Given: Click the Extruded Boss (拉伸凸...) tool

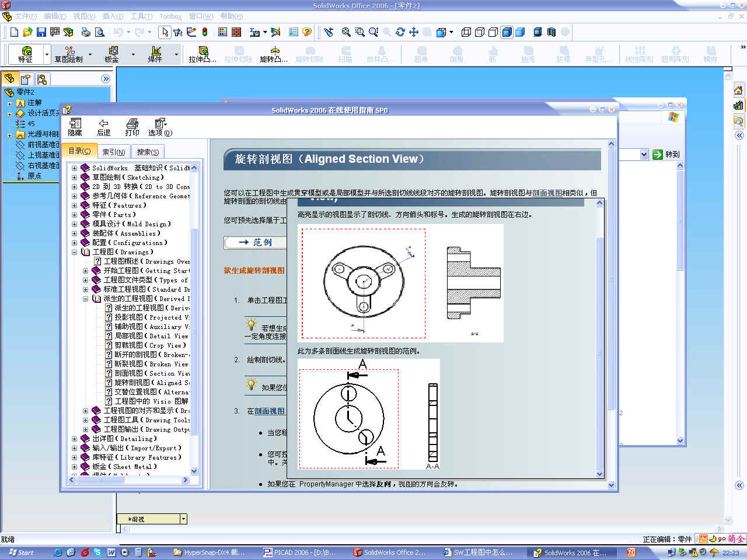Looking at the screenshot, I should 203,54.
